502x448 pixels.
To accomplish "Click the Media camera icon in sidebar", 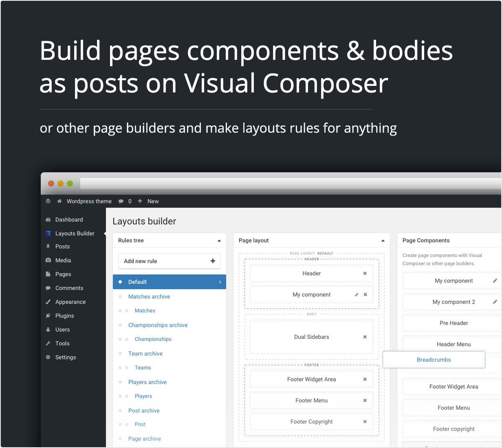I will click(48, 260).
